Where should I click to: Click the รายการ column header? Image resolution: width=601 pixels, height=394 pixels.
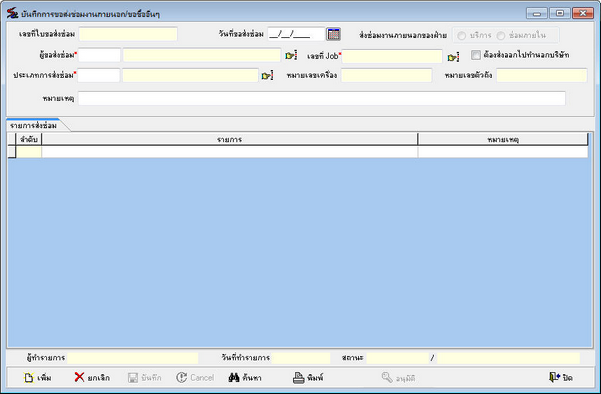pyautogui.click(x=230, y=139)
